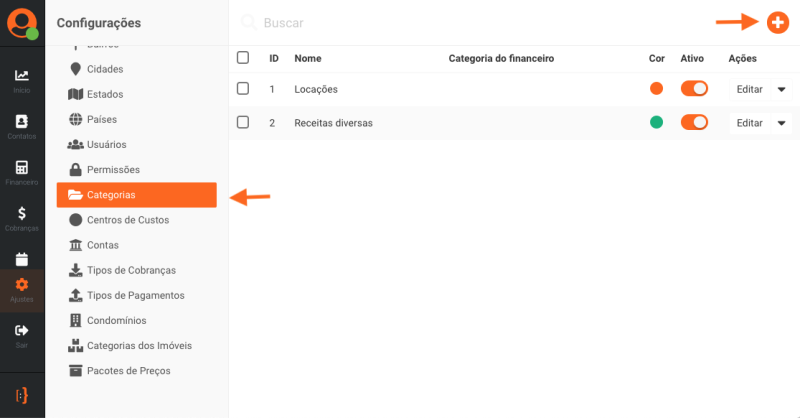Open Financeiro calculator icon in sidebar
The width and height of the screenshot is (800, 418).
pos(22,172)
